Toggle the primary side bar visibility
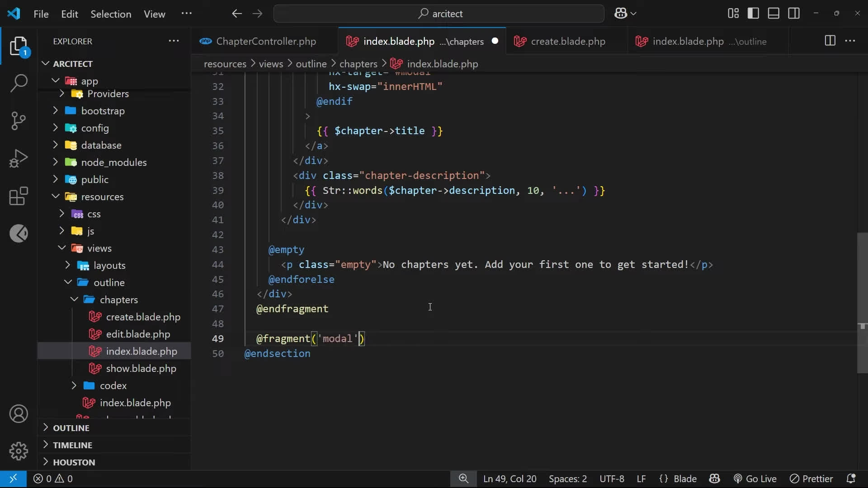The width and height of the screenshot is (868, 488). 753,14
